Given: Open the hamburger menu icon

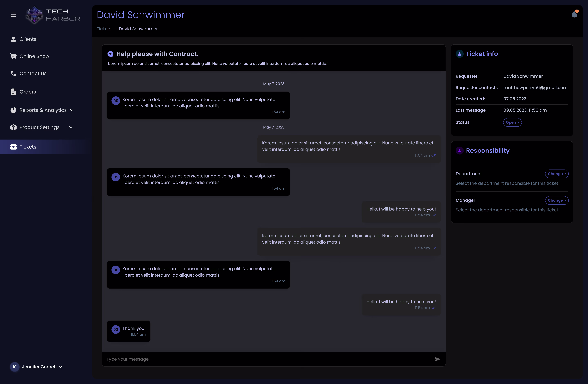Looking at the screenshot, I should 14,15.
